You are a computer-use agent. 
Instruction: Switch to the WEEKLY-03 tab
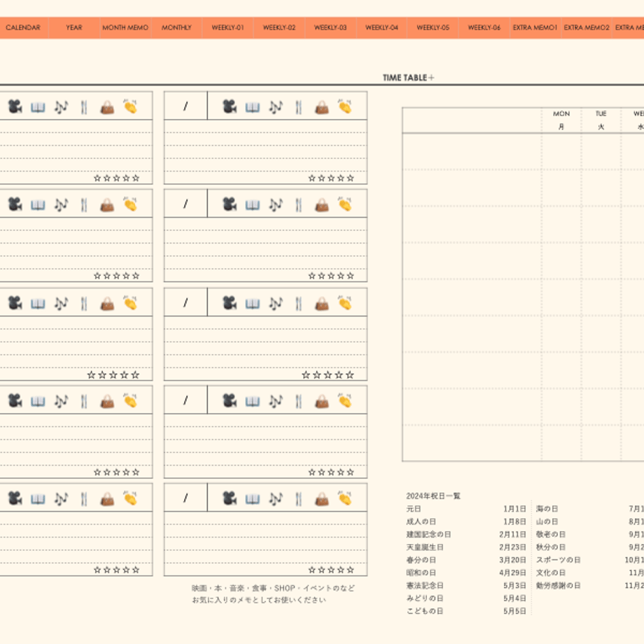click(x=330, y=27)
